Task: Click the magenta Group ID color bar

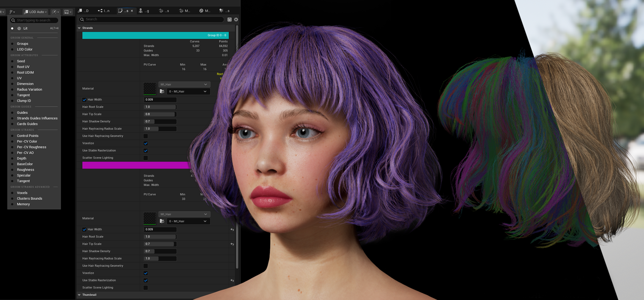Action: 135,165
